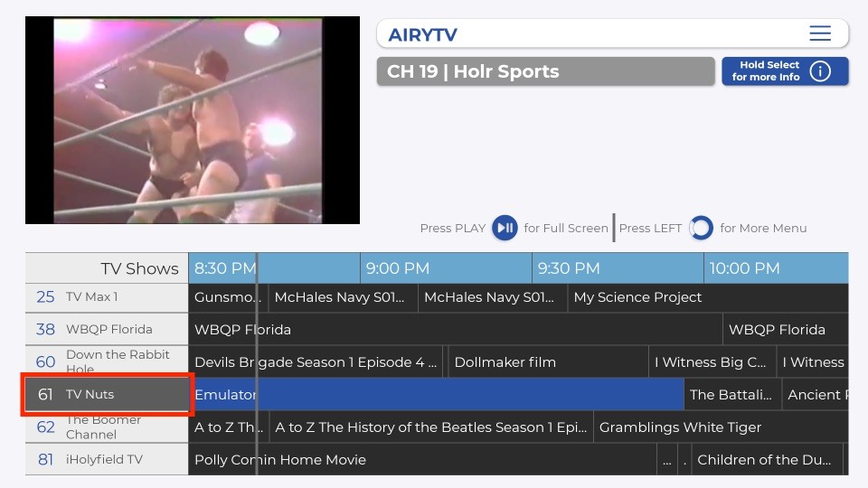The image size is (868, 488).
Task: Select channel 61 TV Nuts
Action: tap(107, 394)
